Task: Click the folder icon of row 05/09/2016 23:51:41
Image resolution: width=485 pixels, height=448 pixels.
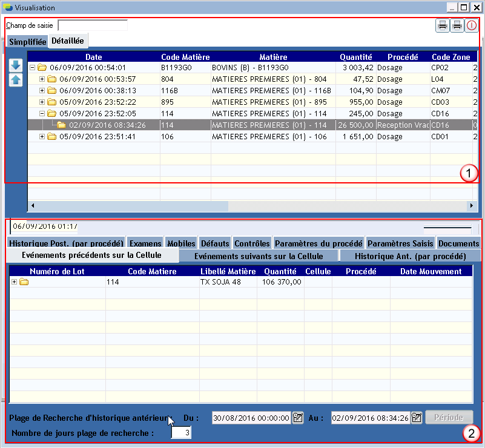Action: (51, 136)
